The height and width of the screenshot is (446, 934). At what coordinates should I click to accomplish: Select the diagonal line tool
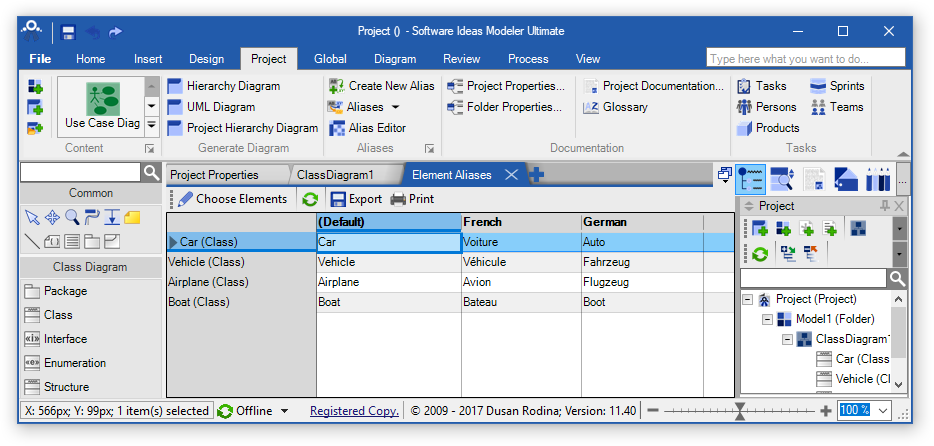pos(32,241)
